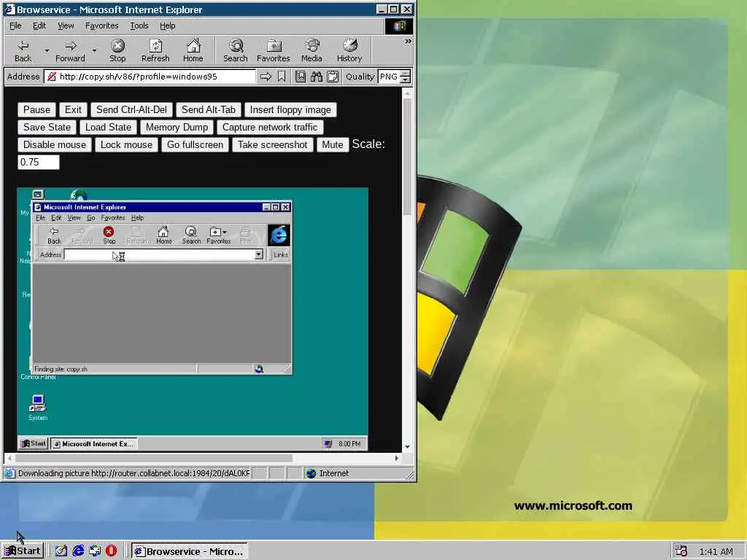Click Favorites icon in emulated Internet Explorer
The image size is (747, 560).
coord(218,235)
